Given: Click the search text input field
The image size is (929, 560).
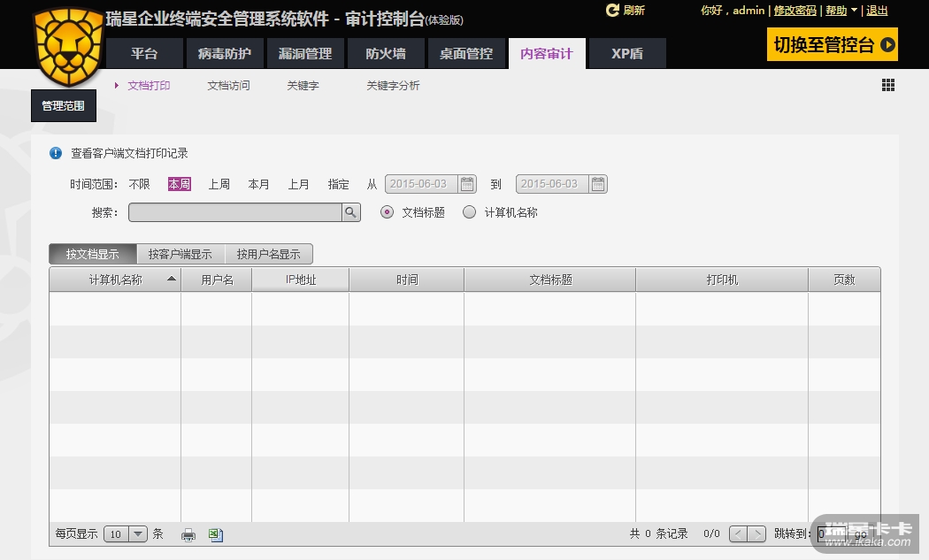Looking at the screenshot, I should (x=235, y=212).
